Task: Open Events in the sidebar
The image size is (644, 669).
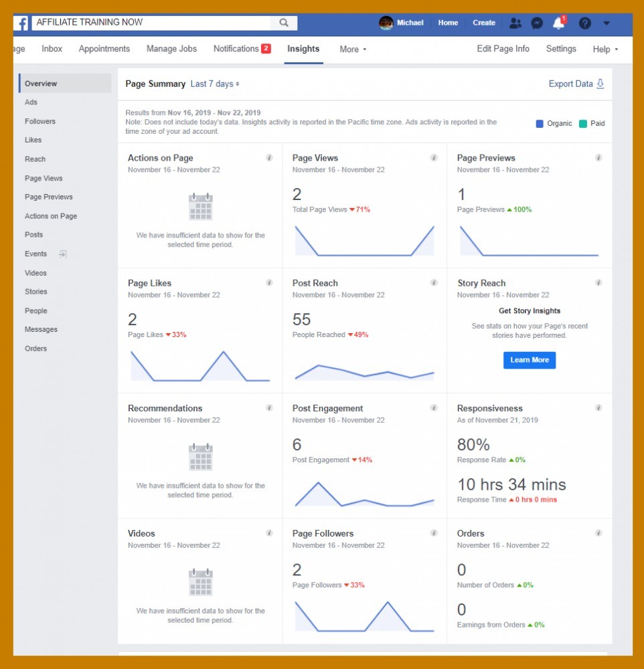Action: (x=35, y=254)
